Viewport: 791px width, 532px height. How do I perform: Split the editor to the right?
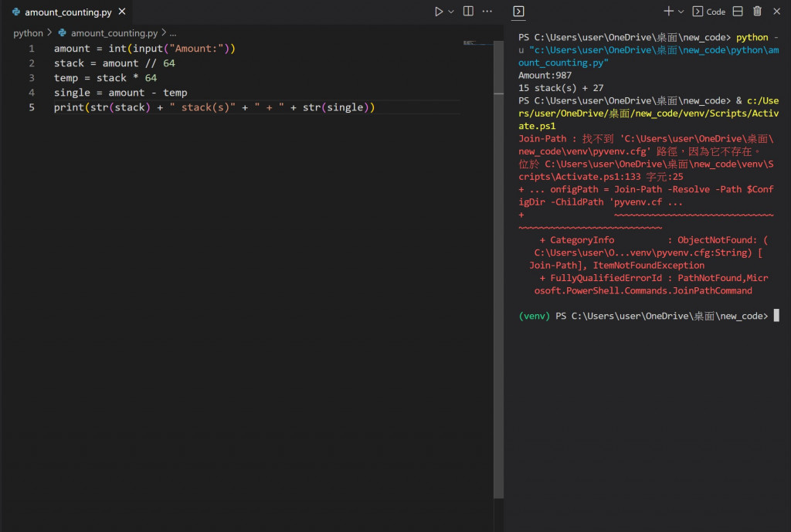[x=468, y=11]
